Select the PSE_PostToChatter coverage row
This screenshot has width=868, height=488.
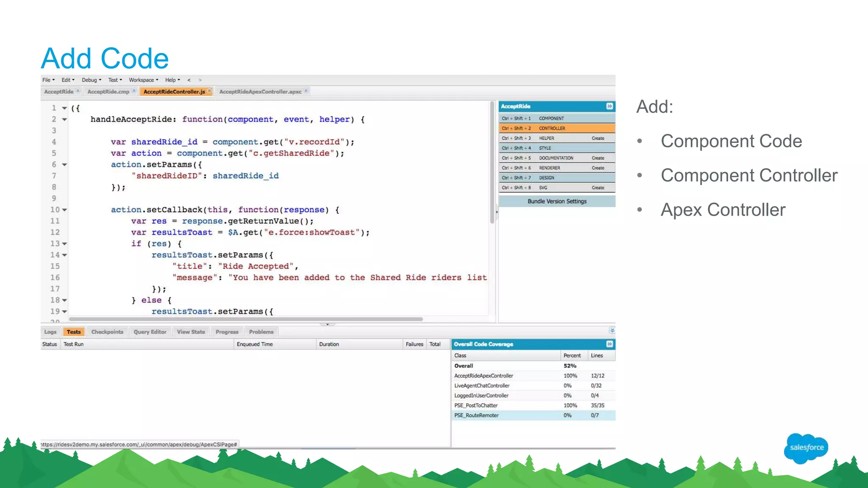[534, 405]
